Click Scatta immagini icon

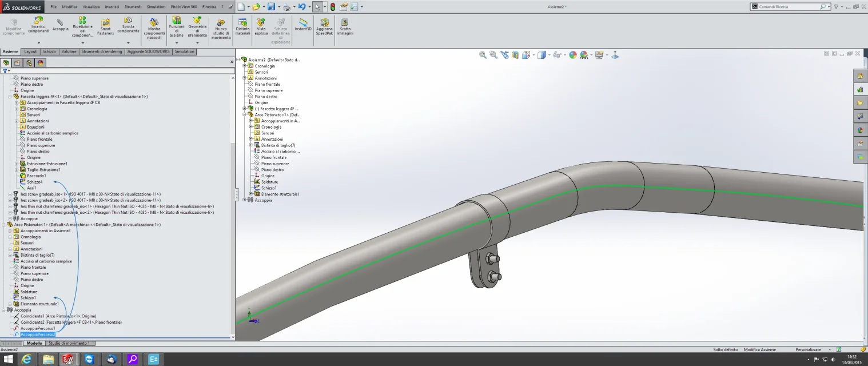345,22
